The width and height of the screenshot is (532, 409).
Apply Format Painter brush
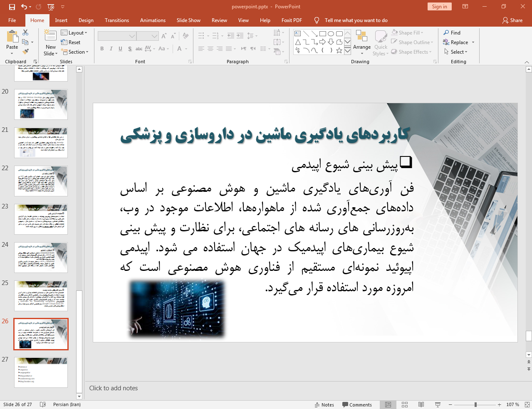(x=25, y=52)
